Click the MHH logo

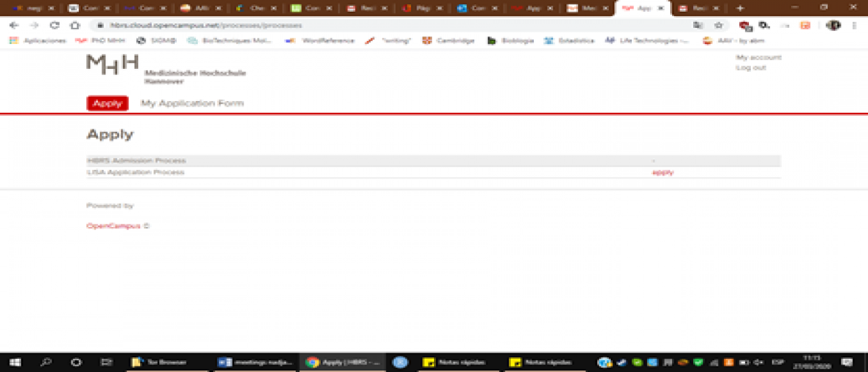coord(112,64)
